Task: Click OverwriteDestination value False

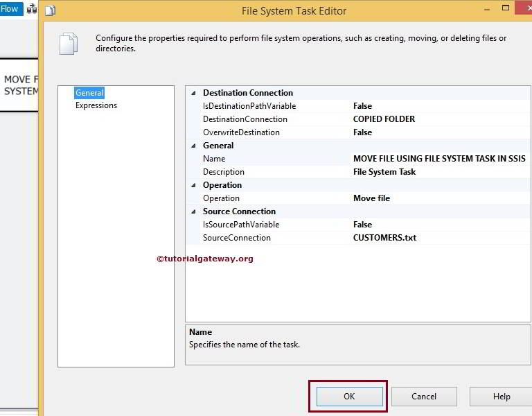Action: pos(362,132)
